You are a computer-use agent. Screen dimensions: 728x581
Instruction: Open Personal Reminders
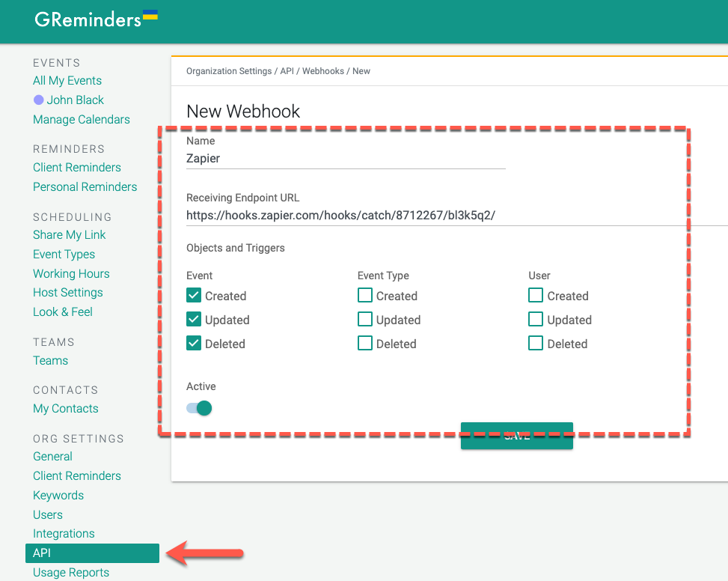click(x=85, y=186)
